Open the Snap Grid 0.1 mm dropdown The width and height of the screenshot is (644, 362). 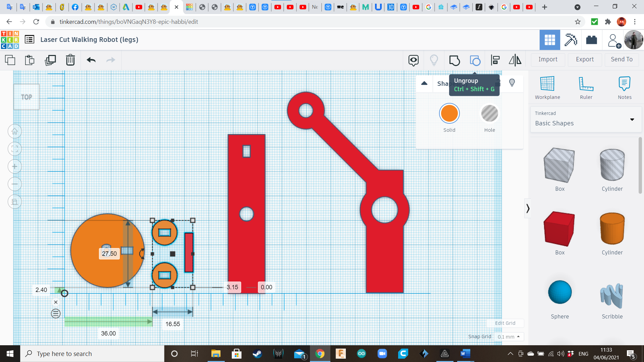508,337
